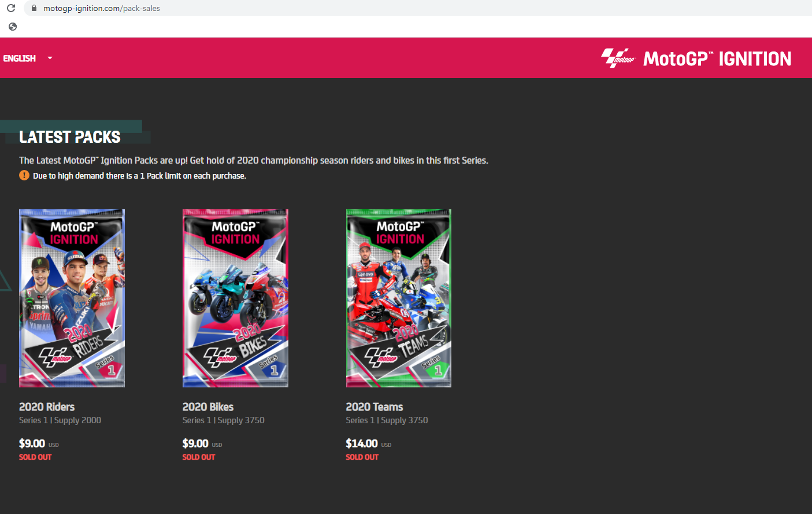
Task: Click the browser reload icon
Action: tap(11, 8)
